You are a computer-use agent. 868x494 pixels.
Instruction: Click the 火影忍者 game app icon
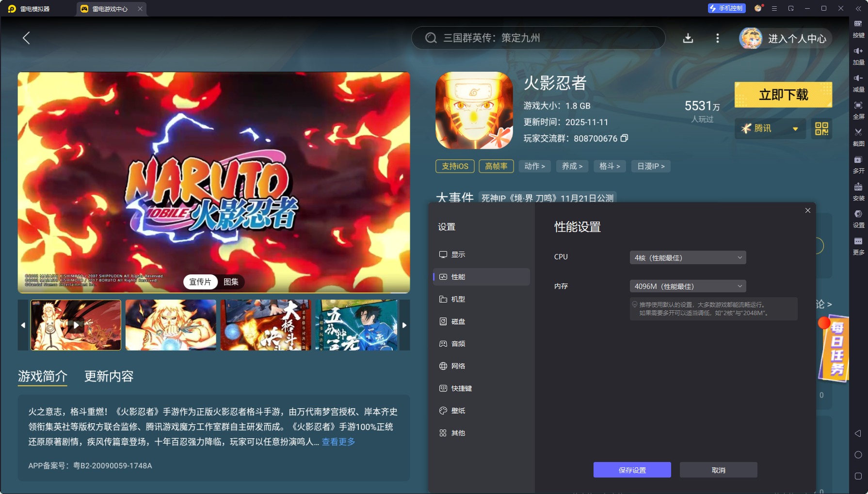pos(474,111)
